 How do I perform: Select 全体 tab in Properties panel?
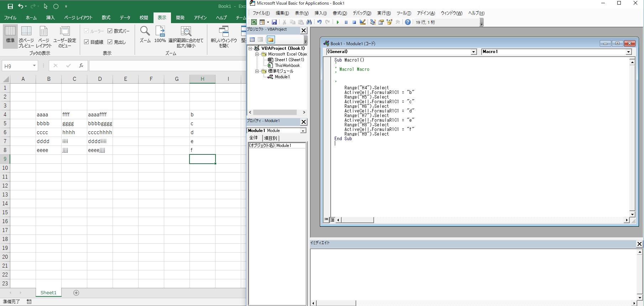254,138
